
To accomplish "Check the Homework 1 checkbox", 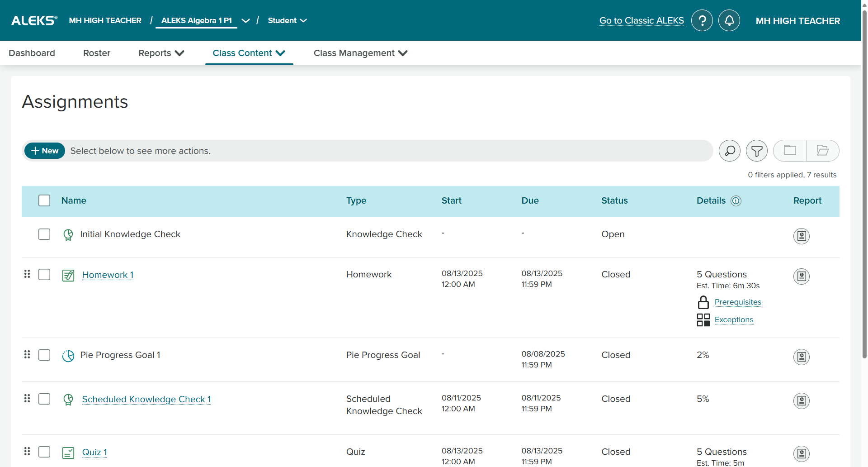I will (44, 275).
